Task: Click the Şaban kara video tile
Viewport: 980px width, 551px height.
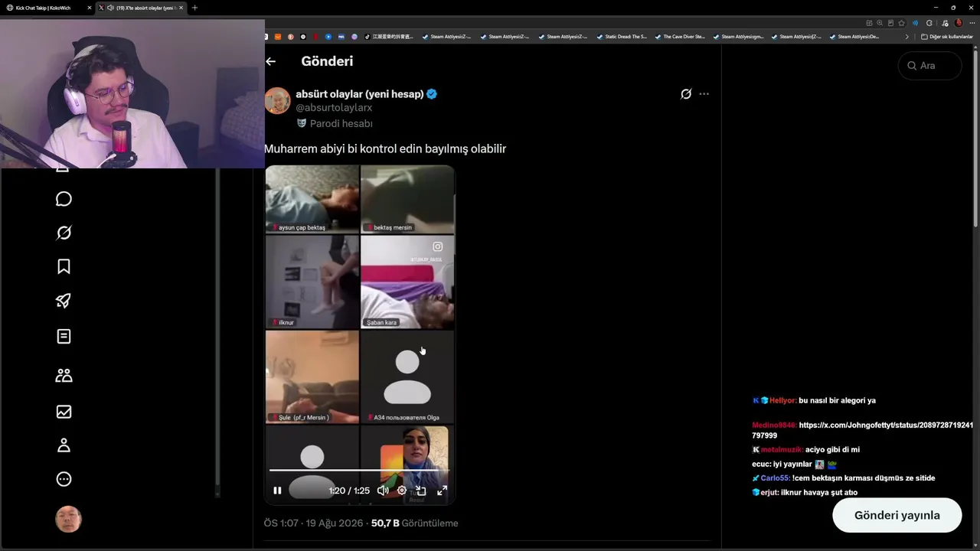Action: click(407, 282)
